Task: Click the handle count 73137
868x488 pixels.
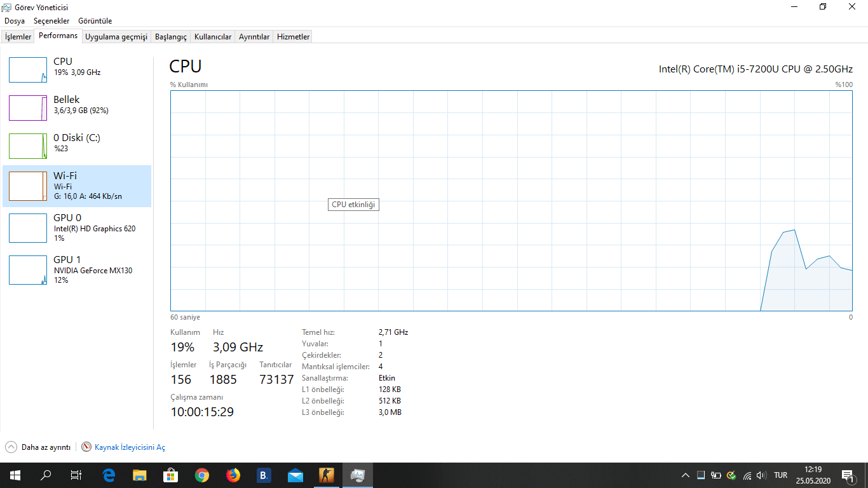Action: (277, 379)
